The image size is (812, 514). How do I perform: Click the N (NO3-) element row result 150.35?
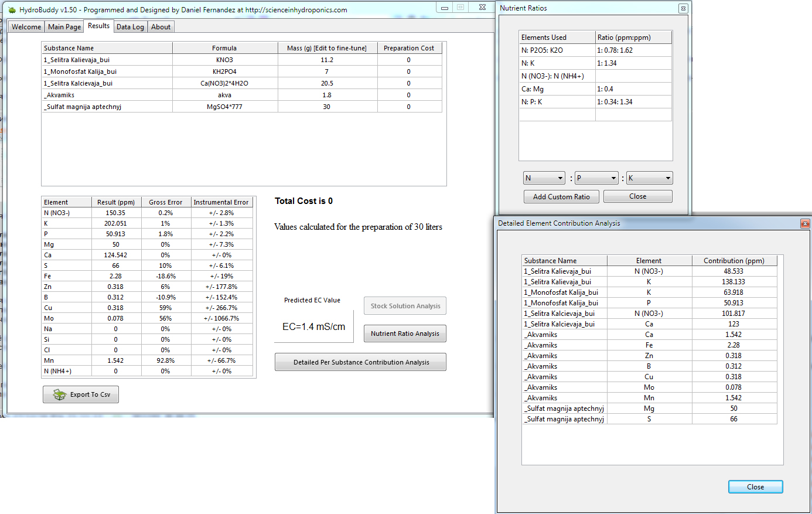click(116, 213)
